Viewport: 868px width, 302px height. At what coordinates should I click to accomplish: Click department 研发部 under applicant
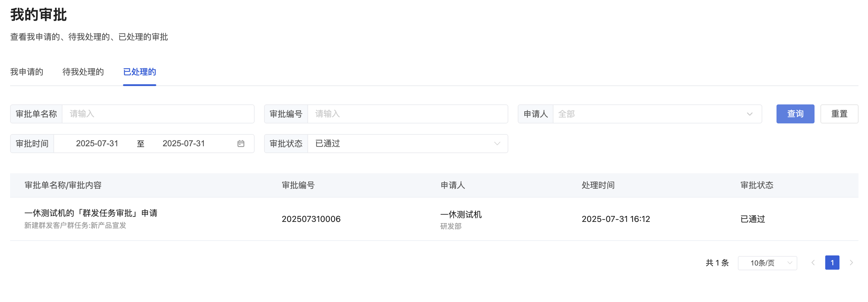(x=451, y=226)
